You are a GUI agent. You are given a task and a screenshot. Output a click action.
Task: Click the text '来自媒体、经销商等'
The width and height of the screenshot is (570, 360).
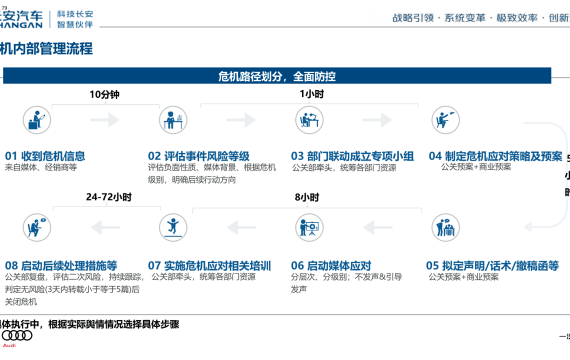pyautogui.click(x=41, y=168)
